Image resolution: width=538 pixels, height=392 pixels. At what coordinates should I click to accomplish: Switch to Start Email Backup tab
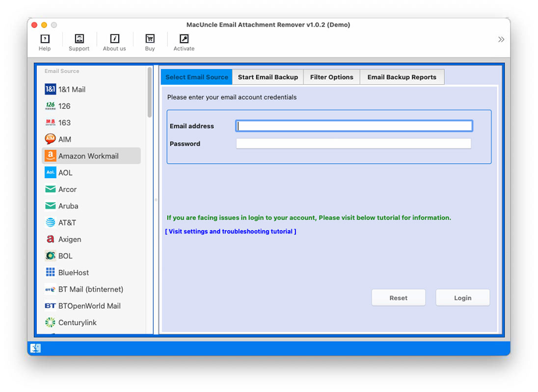268,77
